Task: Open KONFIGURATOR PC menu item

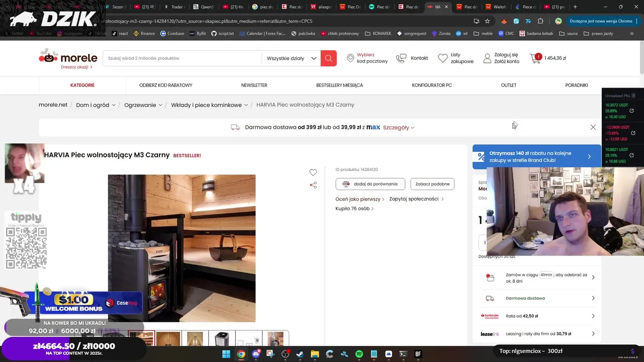Action: (432, 85)
